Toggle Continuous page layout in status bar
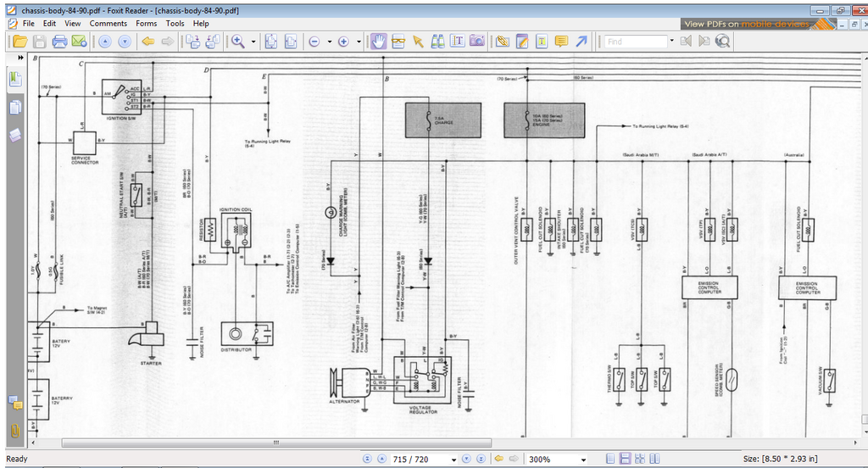The width and height of the screenshot is (868, 468). (x=625, y=459)
